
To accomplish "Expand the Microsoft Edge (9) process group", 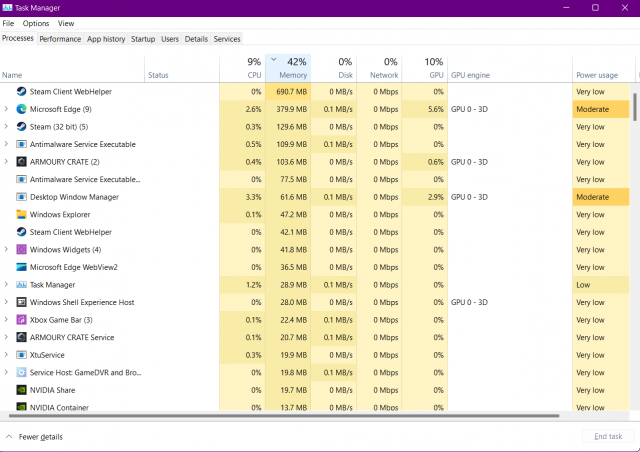I will (x=7, y=109).
